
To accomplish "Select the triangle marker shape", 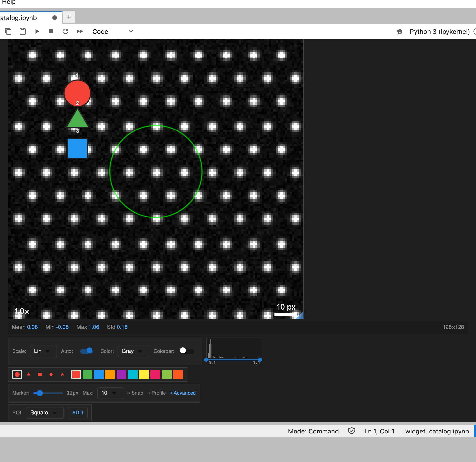I will [x=29, y=374].
